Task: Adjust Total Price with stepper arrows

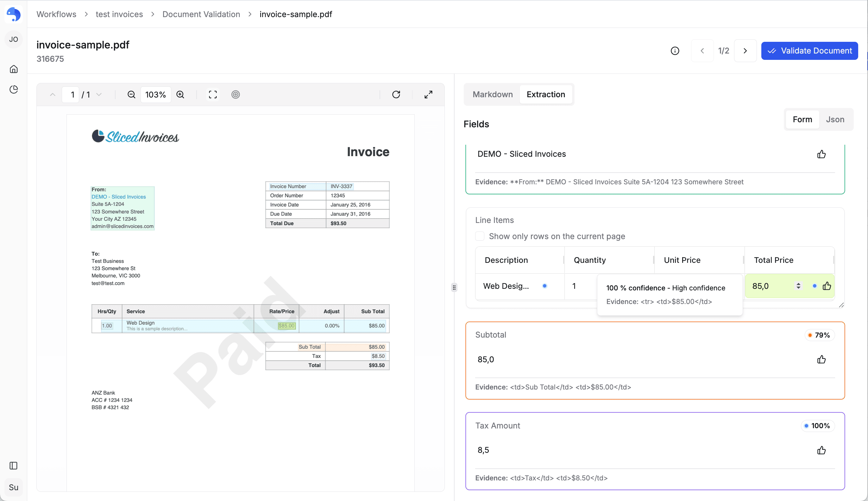Action: (798, 286)
